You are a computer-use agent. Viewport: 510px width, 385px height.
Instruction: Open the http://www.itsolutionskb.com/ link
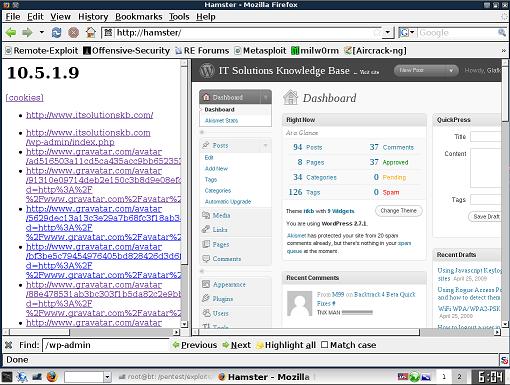(x=90, y=115)
